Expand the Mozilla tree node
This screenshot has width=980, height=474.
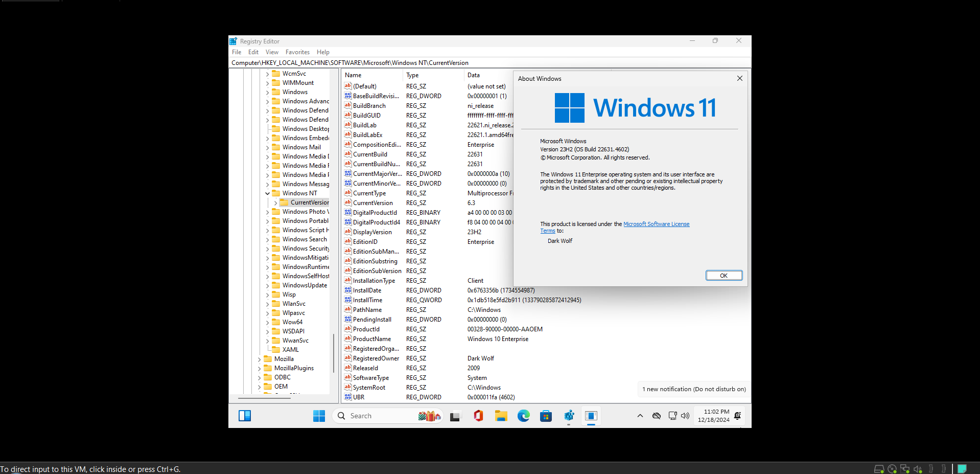[259, 359]
